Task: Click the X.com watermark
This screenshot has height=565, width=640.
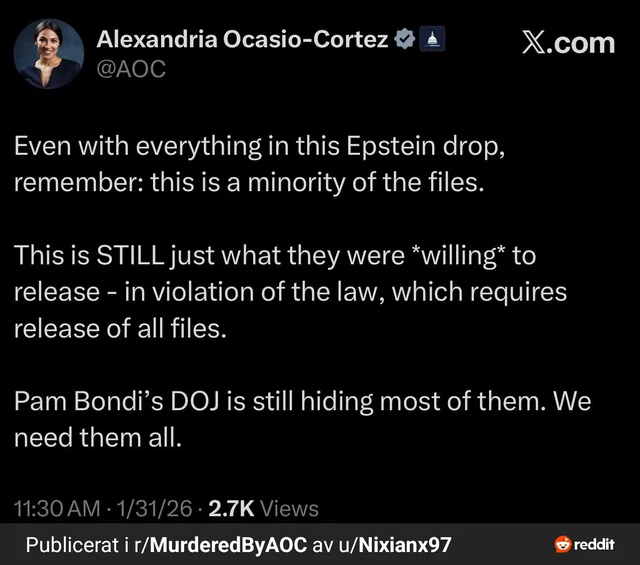Action: [x=569, y=43]
